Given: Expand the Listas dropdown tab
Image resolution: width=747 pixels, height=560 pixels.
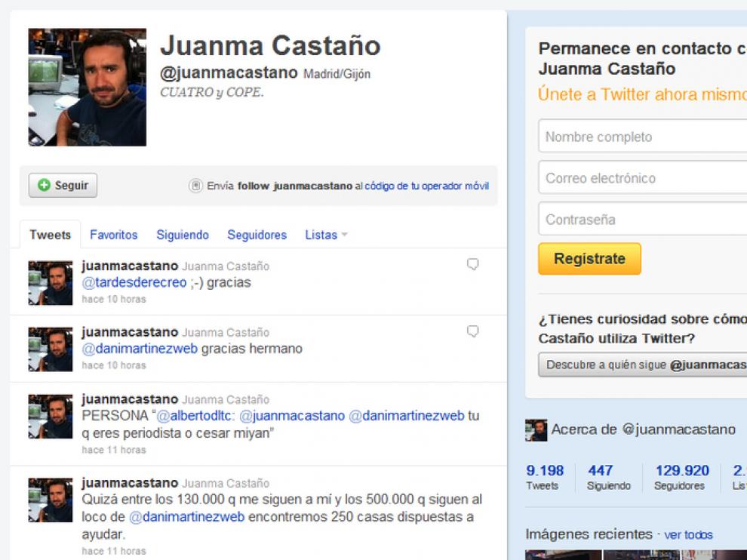Looking at the screenshot, I should click(326, 235).
